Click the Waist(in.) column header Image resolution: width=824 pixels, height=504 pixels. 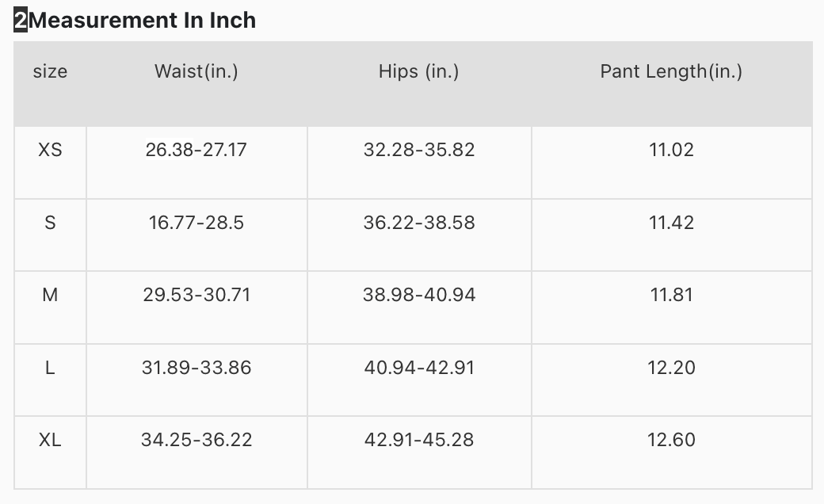(196, 71)
